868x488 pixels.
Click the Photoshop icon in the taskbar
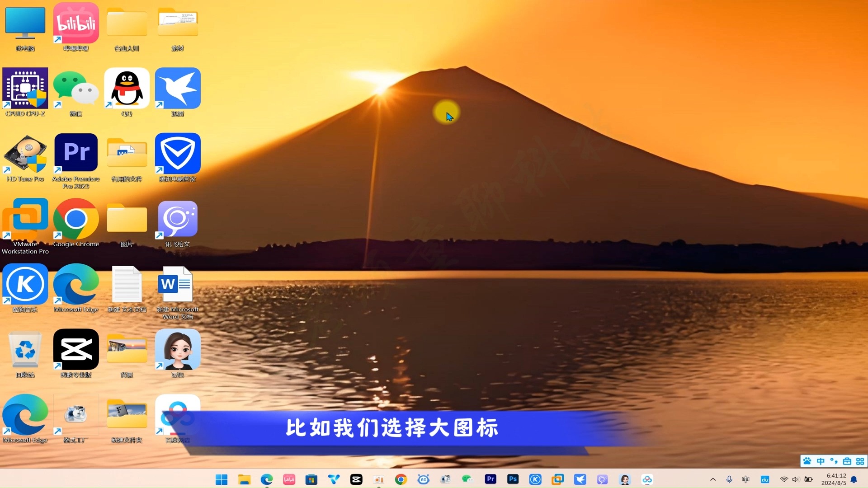pyautogui.click(x=513, y=479)
